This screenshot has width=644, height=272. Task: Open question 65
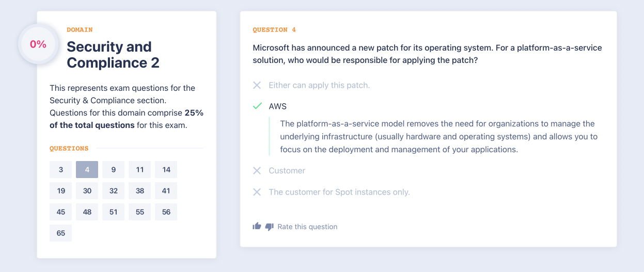61,233
